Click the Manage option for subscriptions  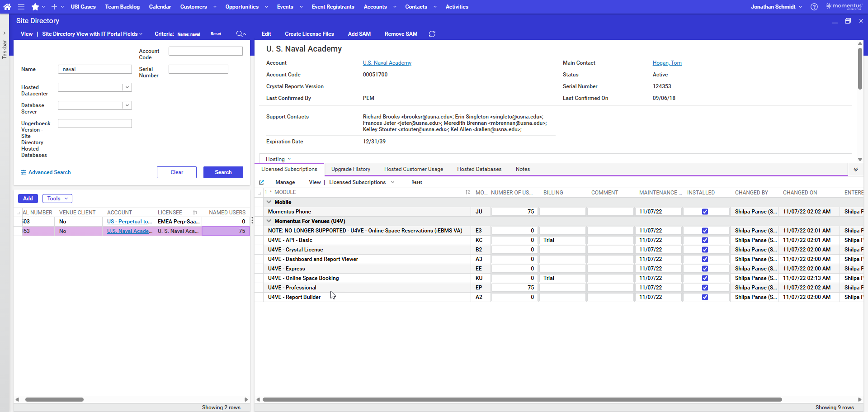[285, 182]
